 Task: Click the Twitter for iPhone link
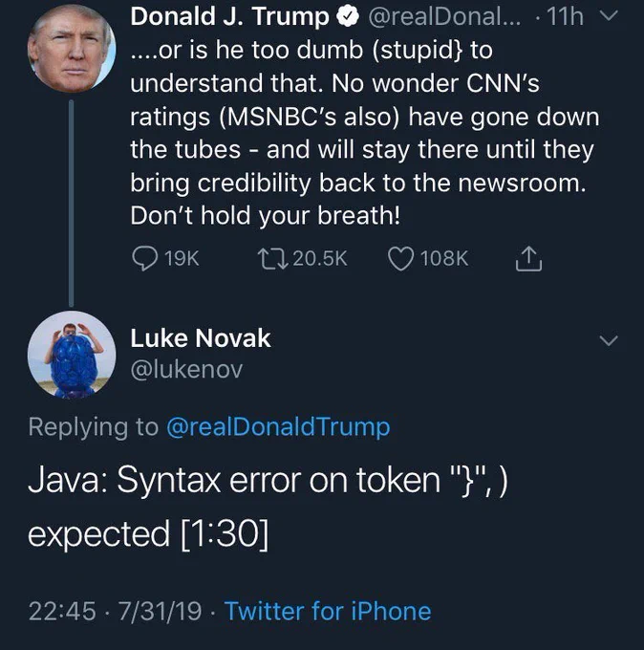tap(328, 611)
